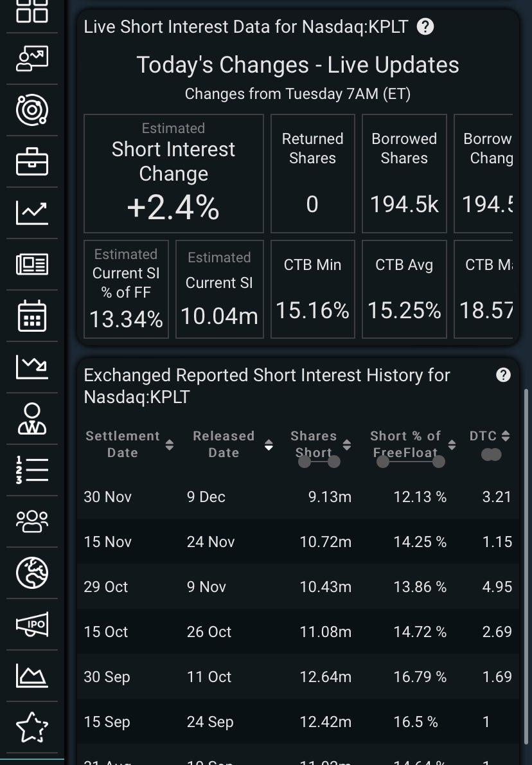Screen dimensions: 532x765
Task: Open help for Short Interest History
Action: [503, 375]
